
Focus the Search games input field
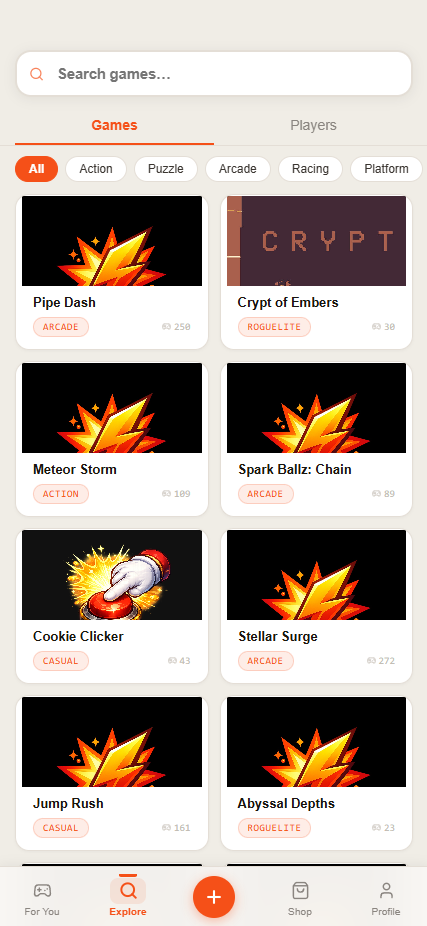(214, 74)
